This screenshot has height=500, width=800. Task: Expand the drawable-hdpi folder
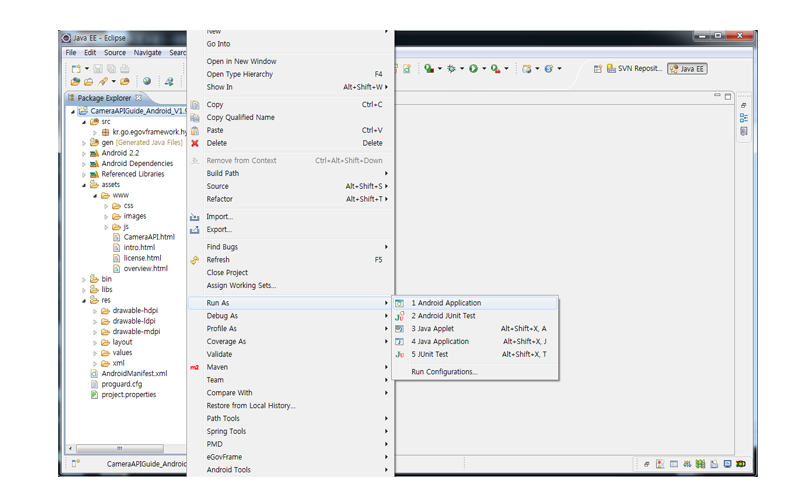(x=95, y=311)
